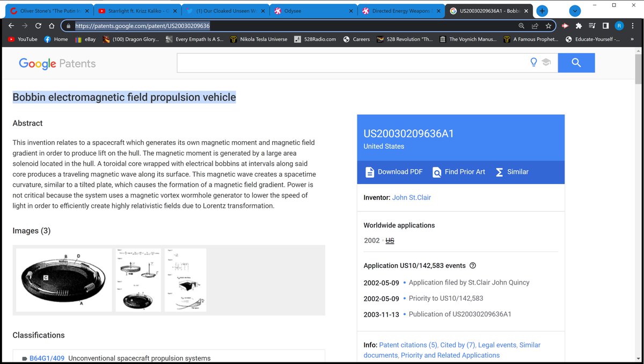Viewport: 644px width, 364px height.
Task: Open Every Empath Is A S... bookmark
Action: pyautogui.click(x=194, y=39)
